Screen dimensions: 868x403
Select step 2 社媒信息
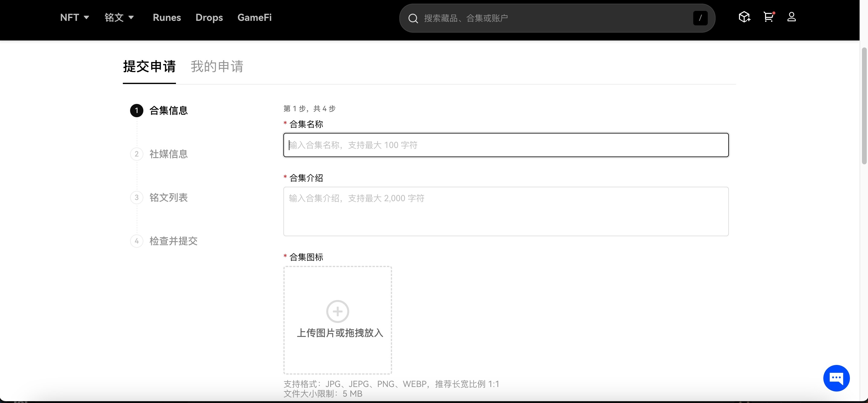point(159,154)
